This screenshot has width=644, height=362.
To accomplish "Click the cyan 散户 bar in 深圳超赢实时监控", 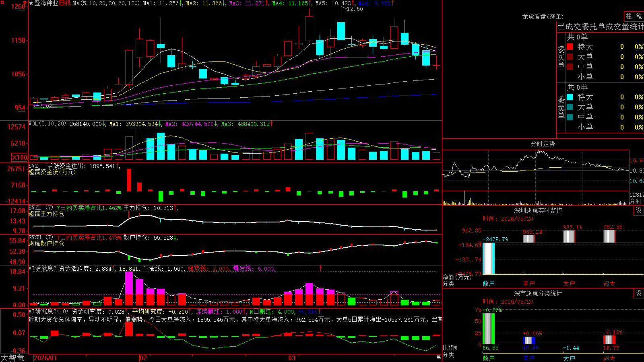I will [x=489, y=258].
